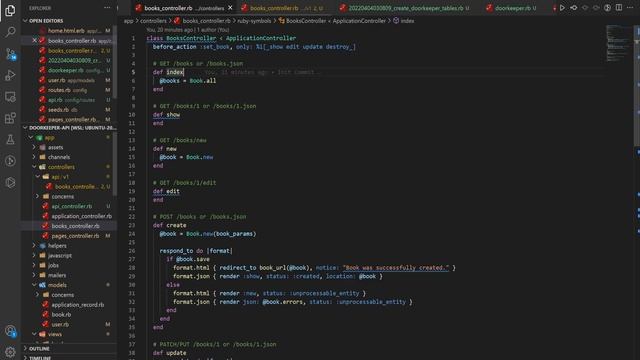The image size is (640, 360).
Task: Open the Testing flask view
Action: tap(10, 140)
